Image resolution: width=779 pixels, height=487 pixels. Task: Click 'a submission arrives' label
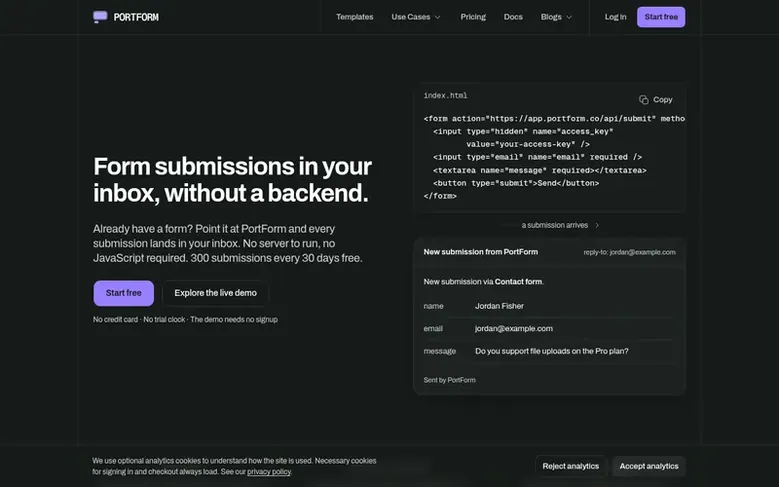point(554,226)
